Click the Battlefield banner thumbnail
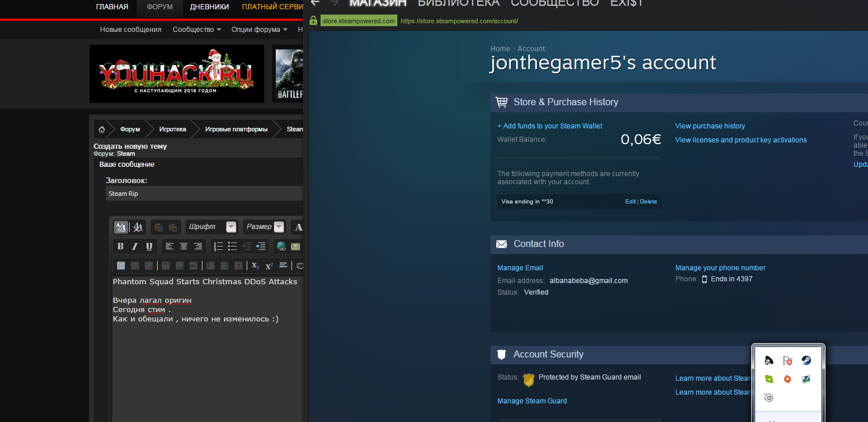This screenshot has height=422, width=868. pyautogui.click(x=289, y=74)
